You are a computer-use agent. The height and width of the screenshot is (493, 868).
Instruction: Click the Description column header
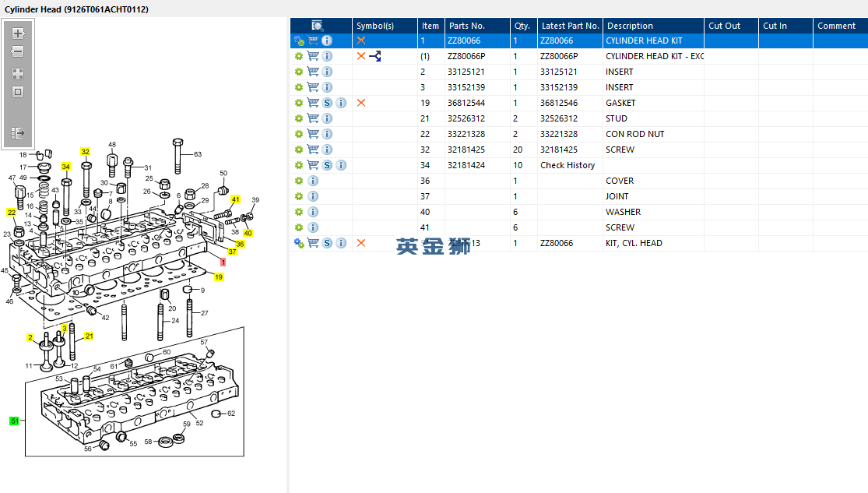pyautogui.click(x=631, y=26)
